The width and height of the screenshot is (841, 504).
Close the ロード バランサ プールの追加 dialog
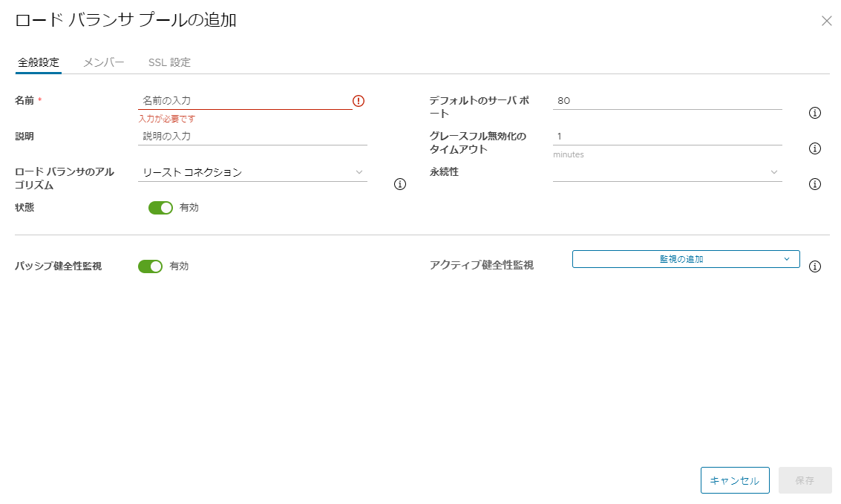[826, 21]
